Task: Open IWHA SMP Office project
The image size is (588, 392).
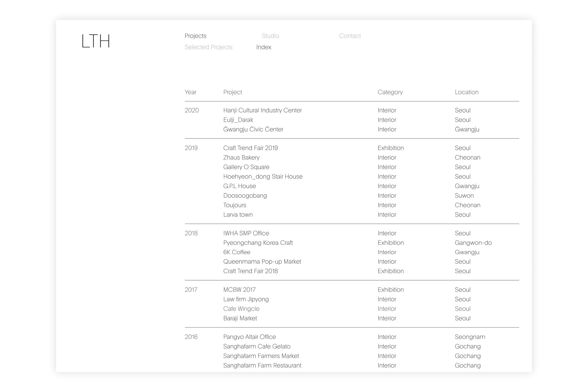Action: click(246, 233)
